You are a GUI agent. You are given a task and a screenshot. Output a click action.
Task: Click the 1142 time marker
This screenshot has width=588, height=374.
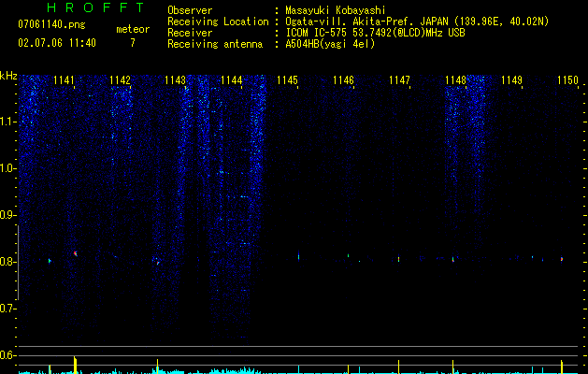[x=120, y=80]
